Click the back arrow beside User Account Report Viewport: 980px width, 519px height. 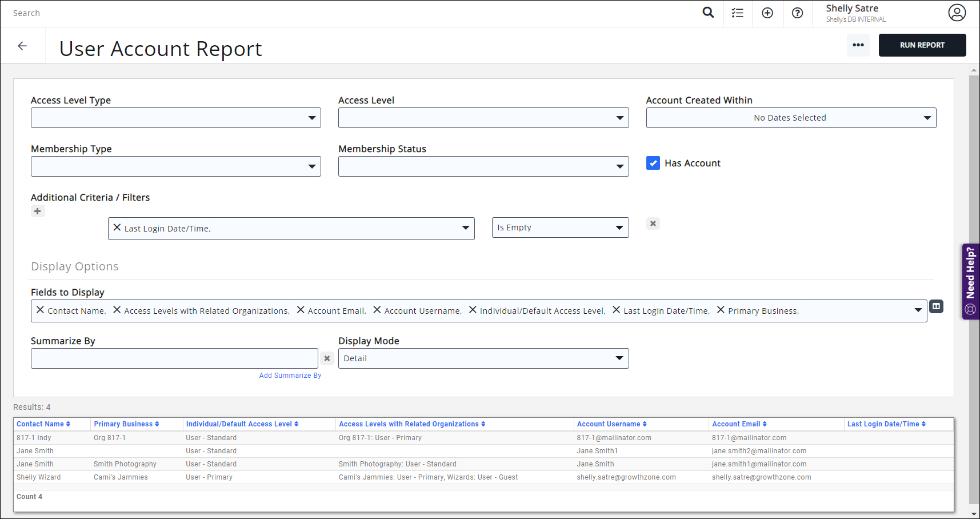[x=23, y=45]
